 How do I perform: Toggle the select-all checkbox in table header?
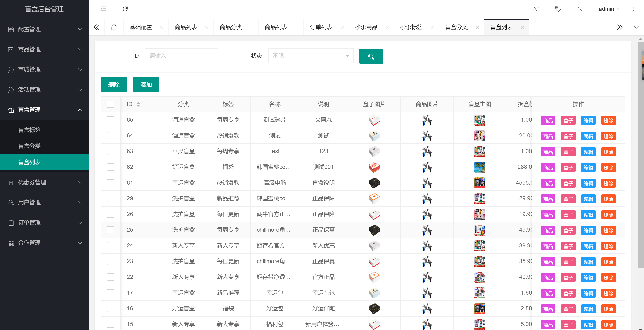110,104
